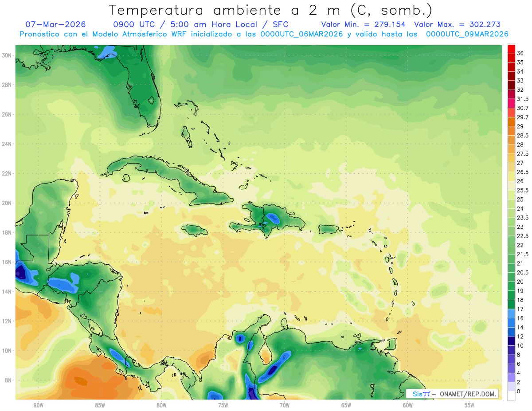The height and width of the screenshot is (411, 532).
Task: Click the legend value "17"
Action: click(x=520, y=309)
